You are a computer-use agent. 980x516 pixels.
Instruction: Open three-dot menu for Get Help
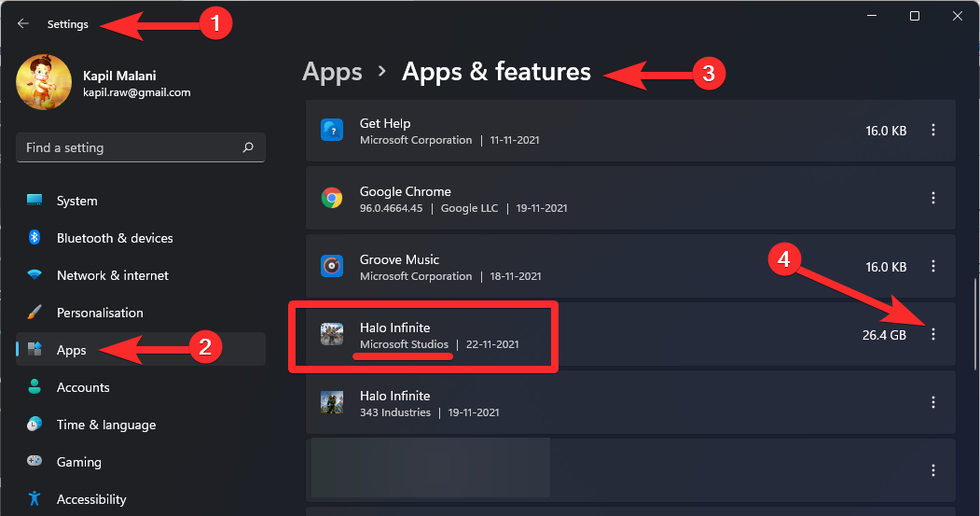click(933, 131)
